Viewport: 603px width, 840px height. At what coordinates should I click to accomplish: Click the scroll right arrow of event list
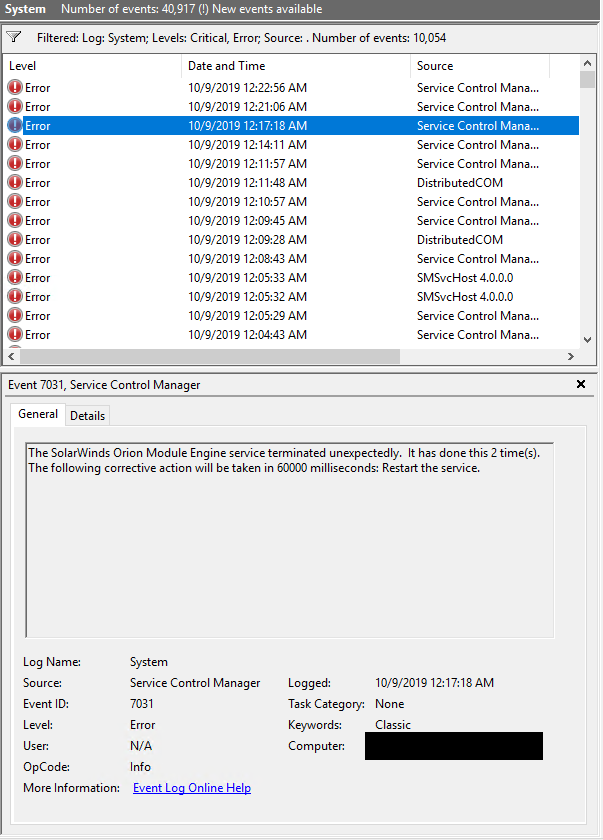(571, 356)
